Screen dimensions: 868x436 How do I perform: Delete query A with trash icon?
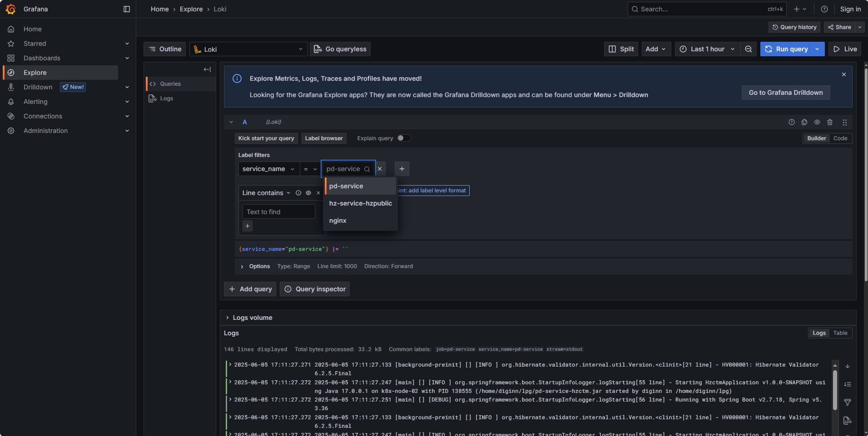(x=830, y=122)
